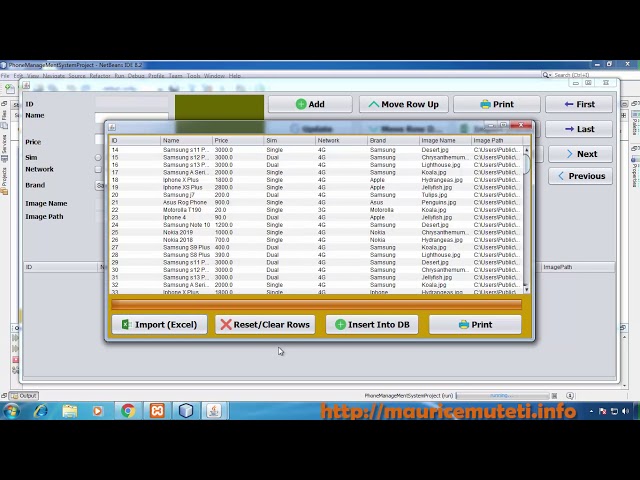
Task: Select the Sim radio button
Action: coord(98,157)
